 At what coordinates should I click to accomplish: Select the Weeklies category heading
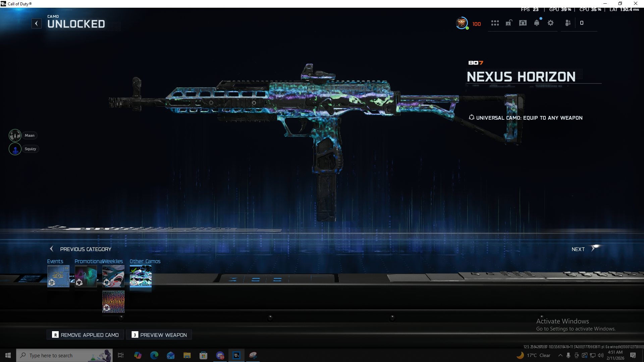[x=113, y=261]
